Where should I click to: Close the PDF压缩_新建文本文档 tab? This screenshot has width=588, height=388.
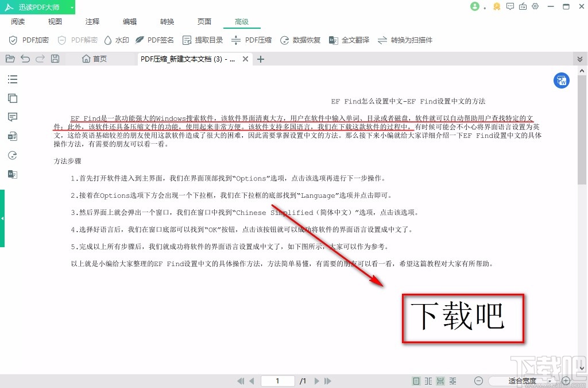[245, 59]
